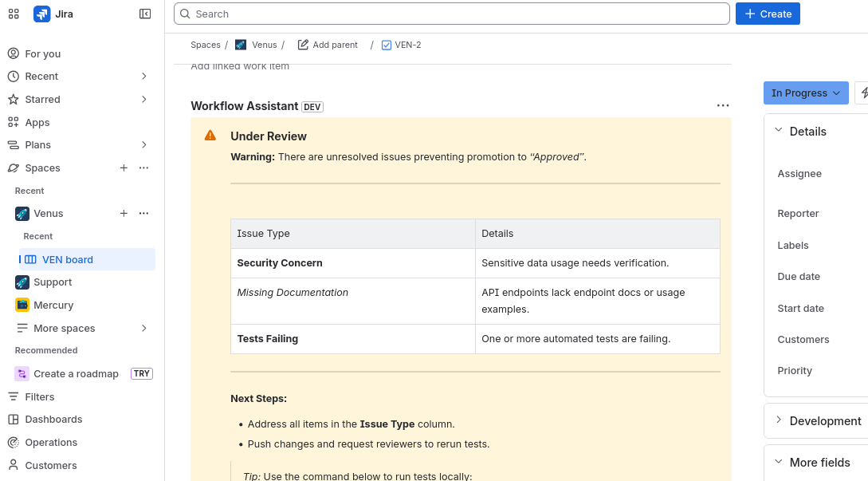868x481 pixels.
Task: Click the Starred star icon
Action: tap(14, 99)
